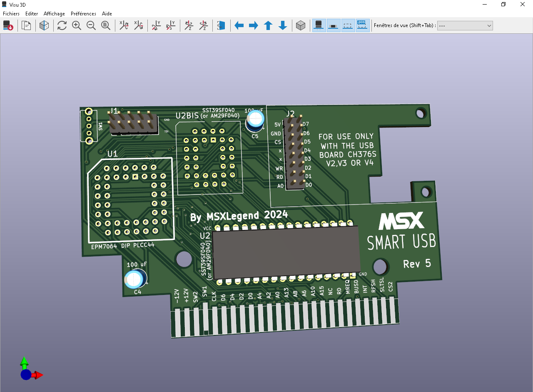This screenshot has width=533, height=392.
Task: Flip the board view icon
Action: pyautogui.click(x=221, y=25)
